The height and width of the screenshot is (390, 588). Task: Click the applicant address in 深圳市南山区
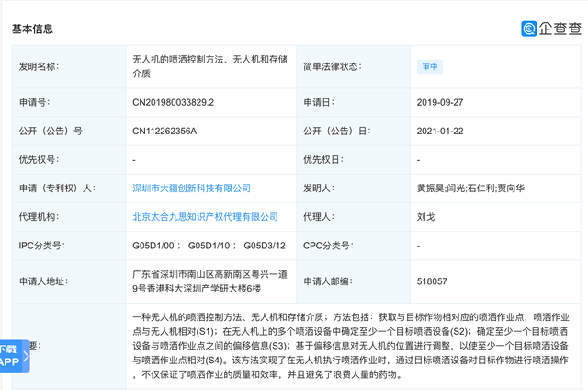[x=209, y=281]
